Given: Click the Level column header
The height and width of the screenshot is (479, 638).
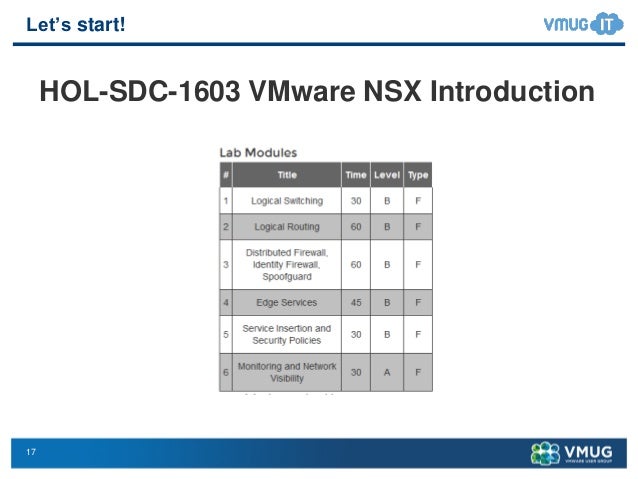Looking at the screenshot, I should [387, 175].
